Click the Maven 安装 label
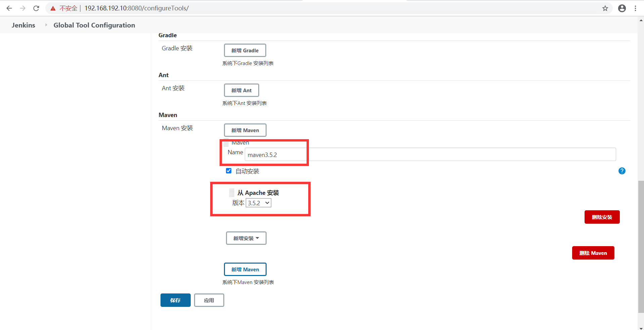Screen dimensions: 644x330 177,128
